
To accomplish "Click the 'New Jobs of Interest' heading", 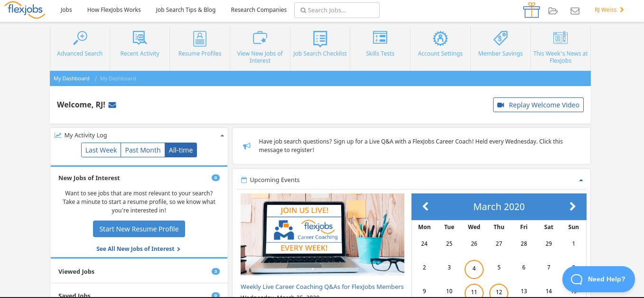I will point(89,178).
